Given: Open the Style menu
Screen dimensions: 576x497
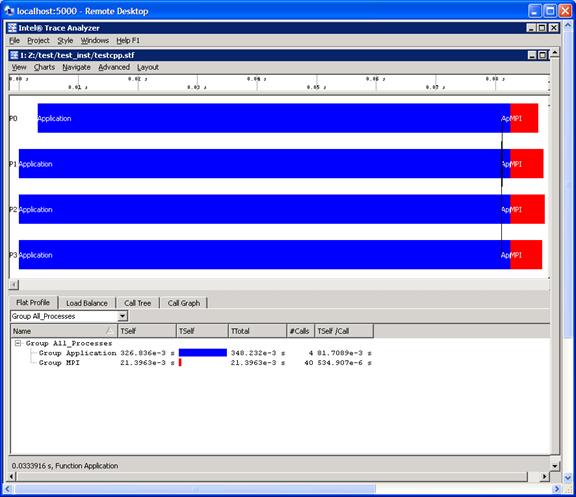Looking at the screenshot, I should [65, 40].
